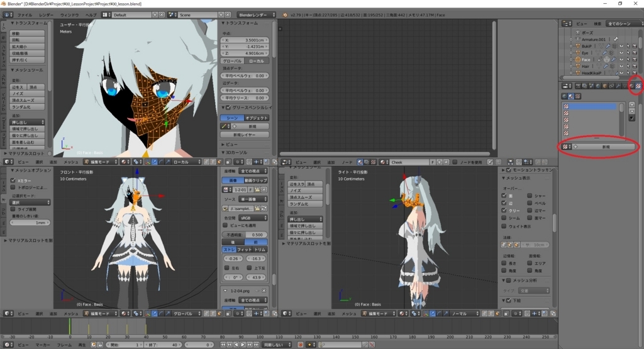Open the Material properties tab
The height and width of the screenshot is (349, 644).
click(x=631, y=86)
